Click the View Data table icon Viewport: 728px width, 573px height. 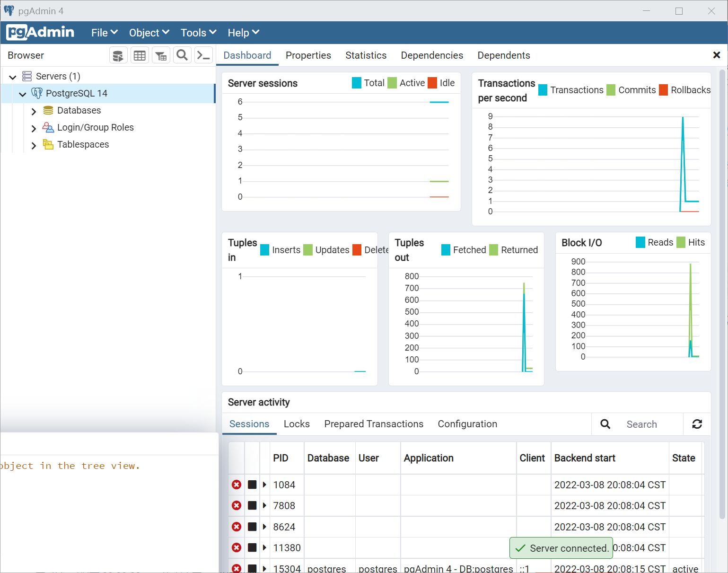tap(140, 55)
